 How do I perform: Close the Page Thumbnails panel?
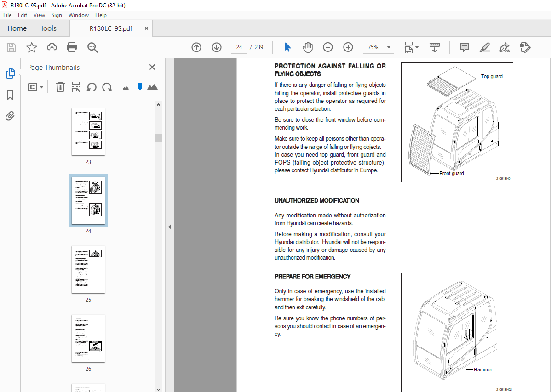pos(152,68)
